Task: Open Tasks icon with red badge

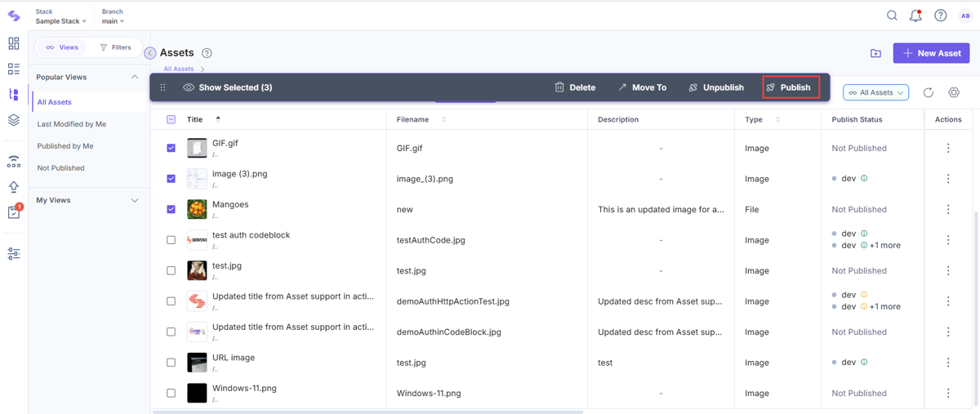Action: coord(14,212)
